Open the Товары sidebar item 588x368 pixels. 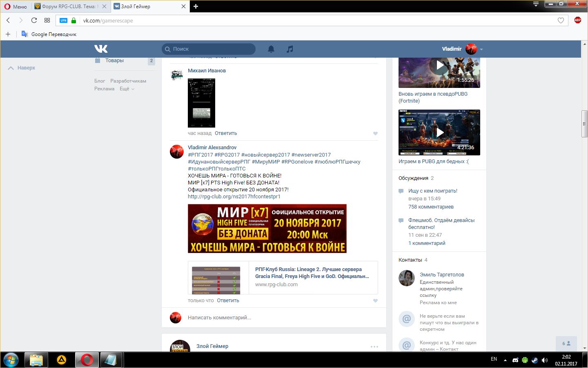tap(114, 61)
